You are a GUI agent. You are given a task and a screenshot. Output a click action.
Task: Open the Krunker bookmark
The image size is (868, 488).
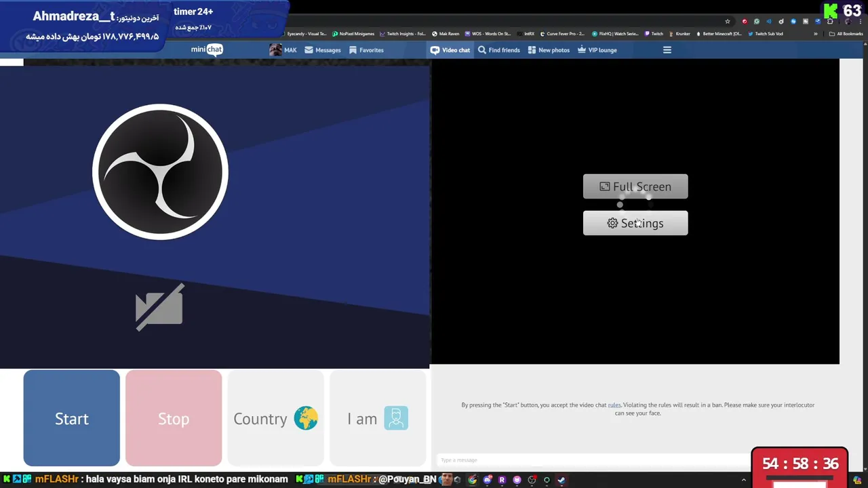(679, 34)
